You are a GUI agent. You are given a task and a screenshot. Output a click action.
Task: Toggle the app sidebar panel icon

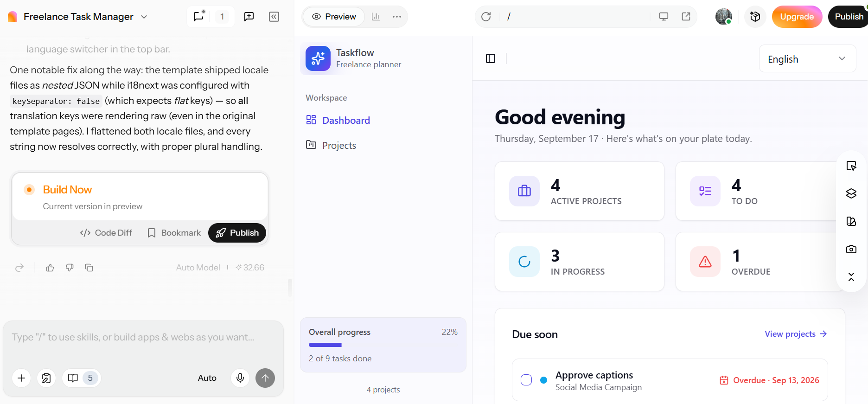pyautogui.click(x=491, y=58)
